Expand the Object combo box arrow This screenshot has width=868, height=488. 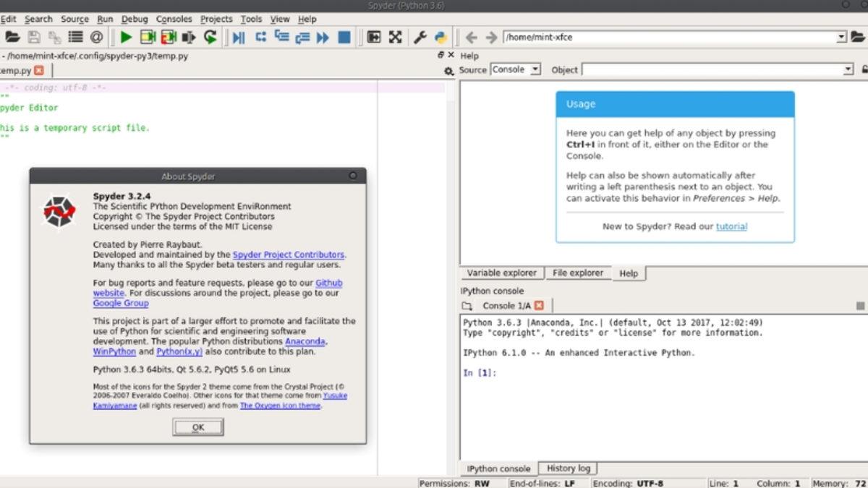click(848, 69)
